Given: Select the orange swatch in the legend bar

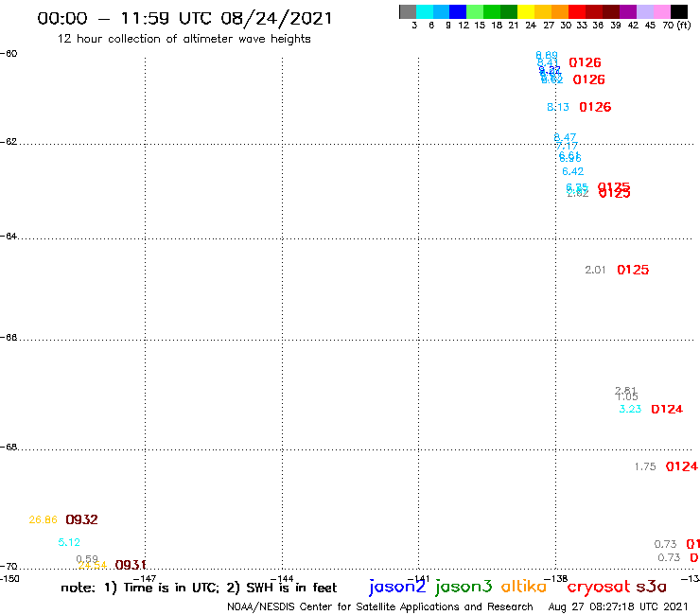Looking at the screenshot, I should [x=559, y=11].
